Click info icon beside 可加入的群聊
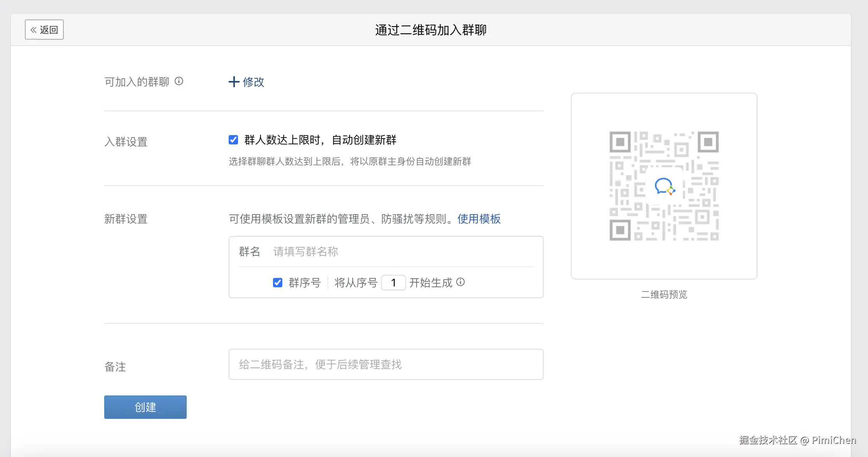The width and height of the screenshot is (868, 457). tap(179, 81)
